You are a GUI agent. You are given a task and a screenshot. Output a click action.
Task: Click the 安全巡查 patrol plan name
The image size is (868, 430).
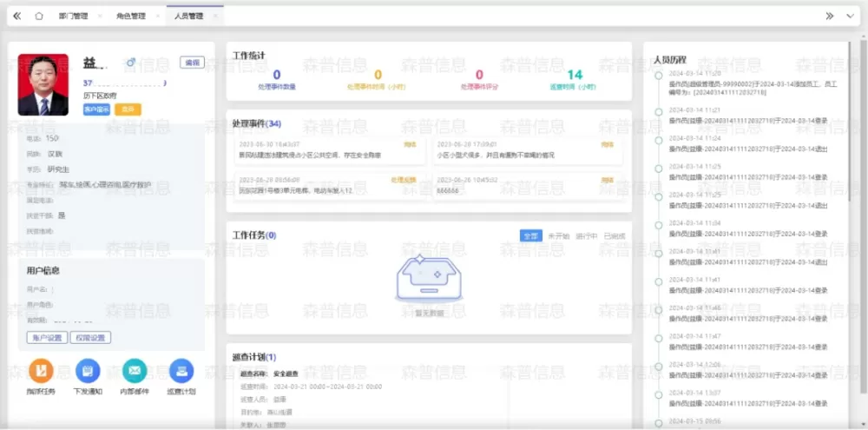(x=286, y=374)
